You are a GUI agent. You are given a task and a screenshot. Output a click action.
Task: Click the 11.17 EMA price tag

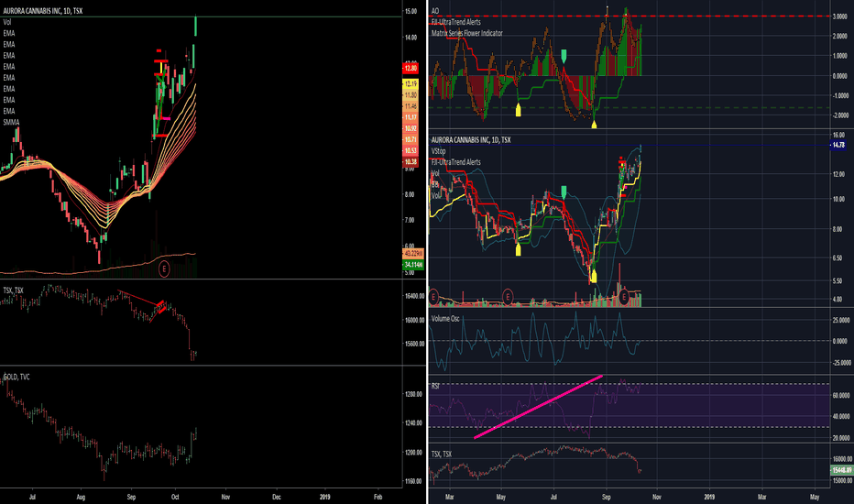(411, 117)
